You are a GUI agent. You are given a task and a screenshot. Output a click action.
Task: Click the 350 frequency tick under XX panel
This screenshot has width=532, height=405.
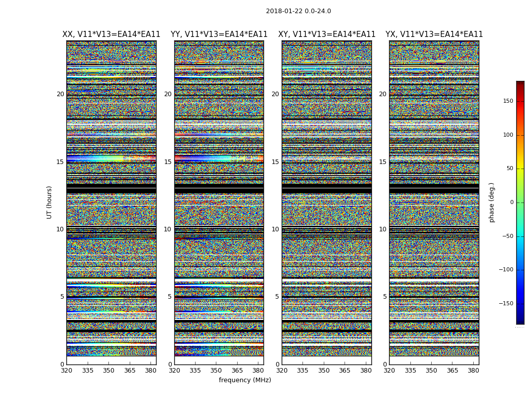108,371
